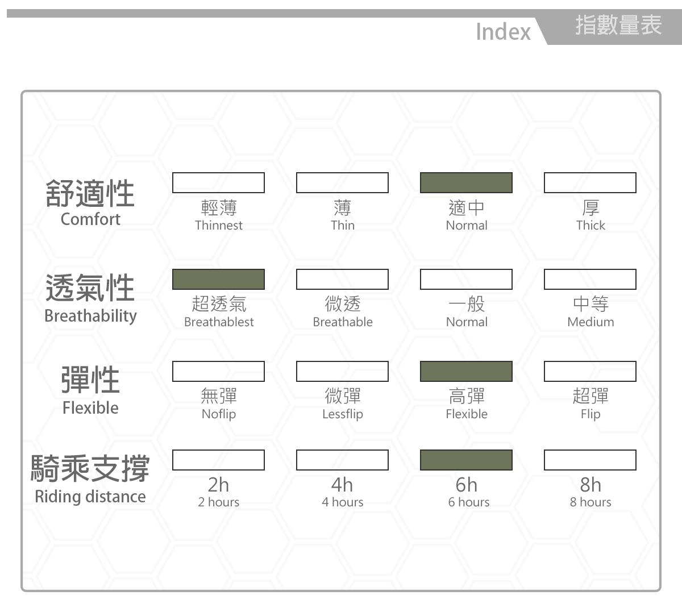Image resolution: width=682 pixels, height=616 pixels.
Task: Pick the Normal breathability box
Action: [x=466, y=279]
